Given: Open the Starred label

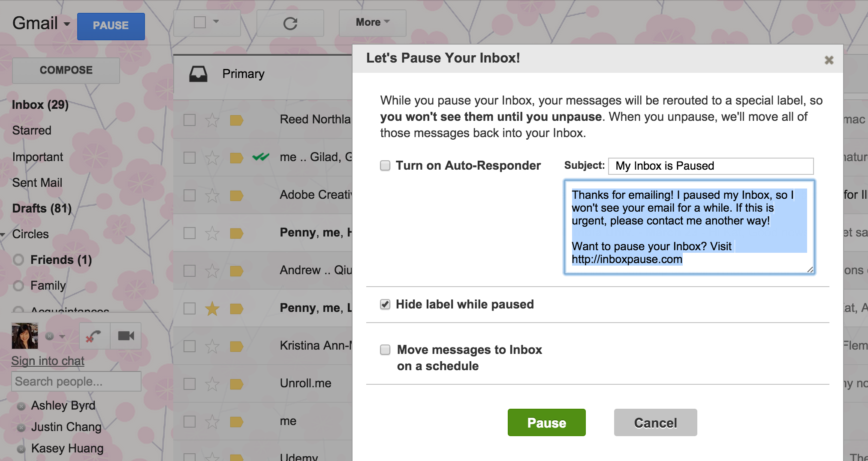Looking at the screenshot, I should [32, 131].
